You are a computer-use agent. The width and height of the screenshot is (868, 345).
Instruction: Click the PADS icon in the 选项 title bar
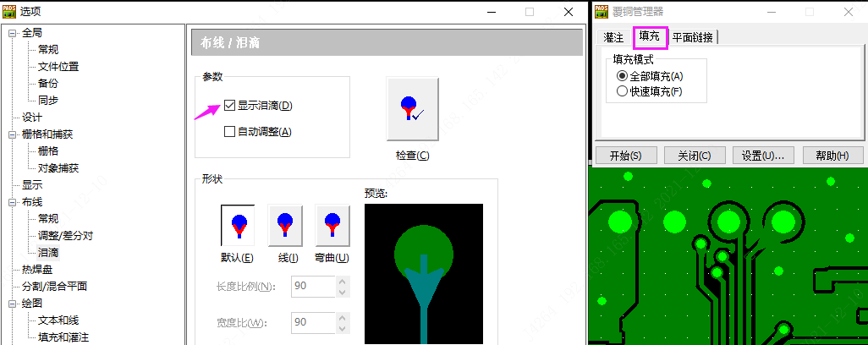tap(10, 12)
